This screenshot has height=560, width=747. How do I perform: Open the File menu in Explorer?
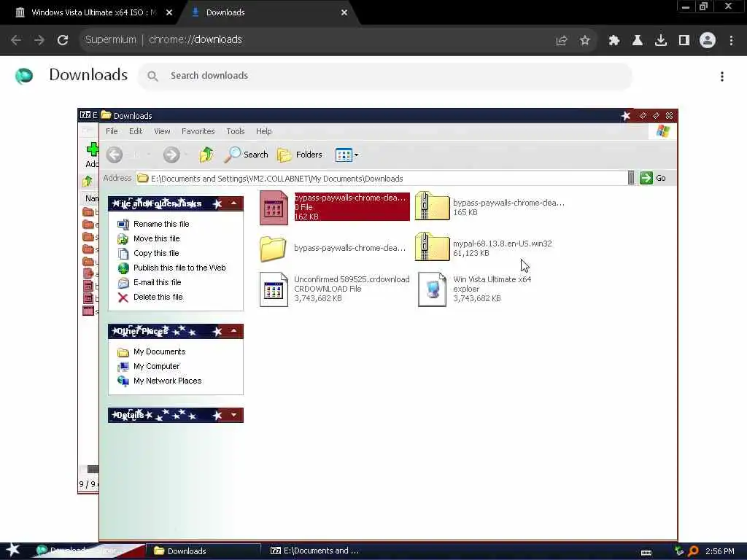112,131
